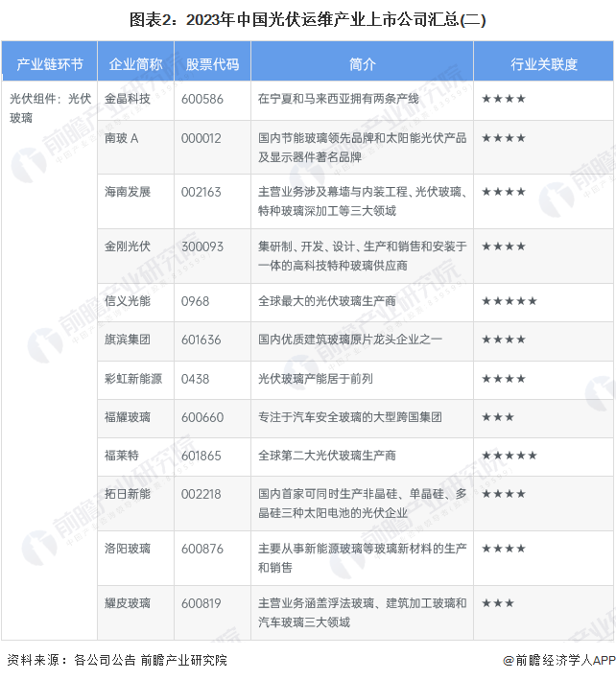
Task: Click the four-star rating for 金晶科技
Action: pyautogui.click(x=504, y=99)
